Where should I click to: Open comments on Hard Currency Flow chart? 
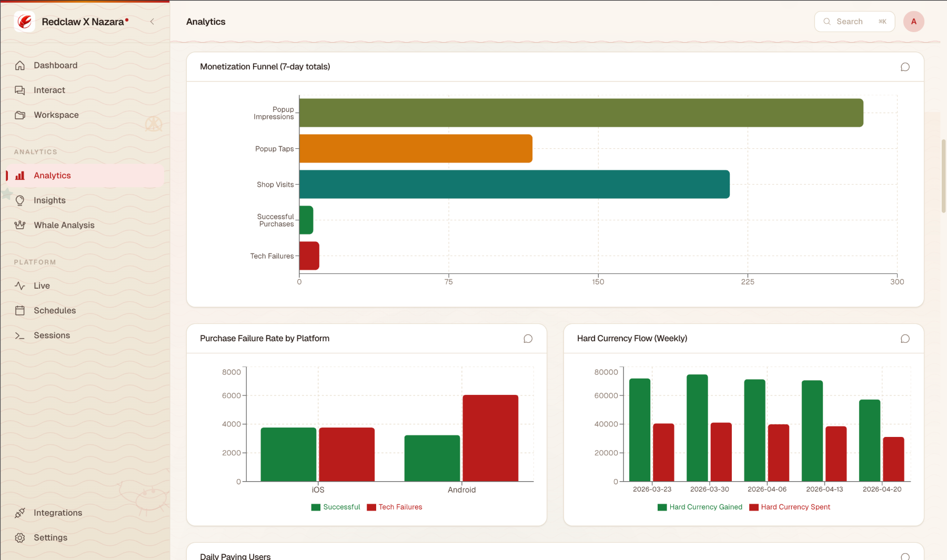(x=905, y=339)
